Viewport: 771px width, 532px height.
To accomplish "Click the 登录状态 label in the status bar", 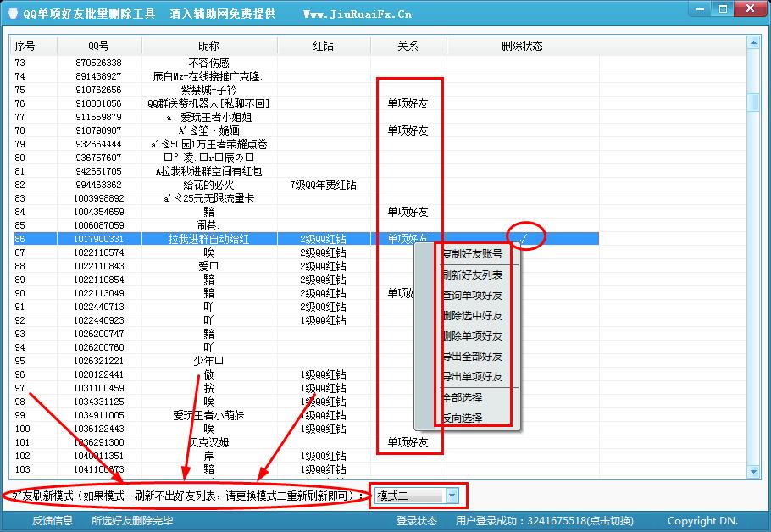I will [x=417, y=521].
